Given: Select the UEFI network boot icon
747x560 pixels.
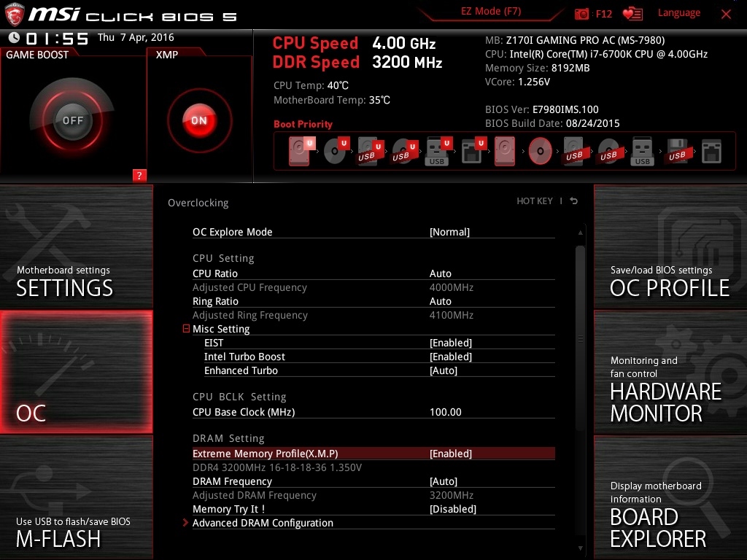Looking at the screenshot, I should [473, 152].
